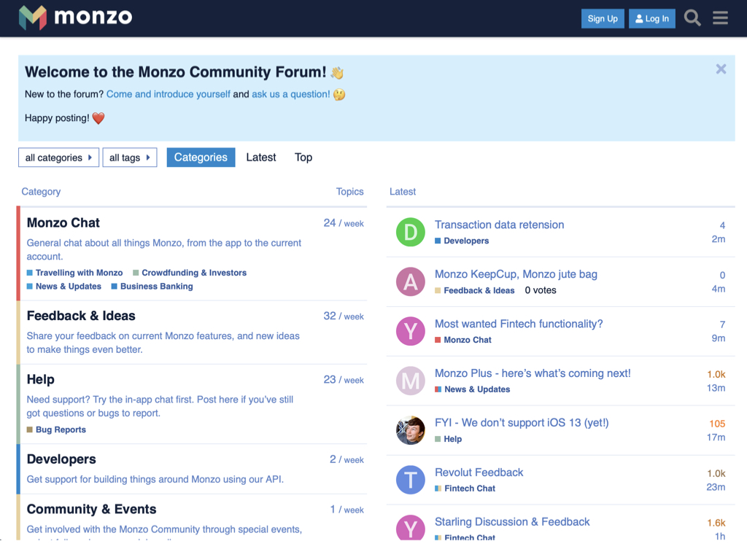Click the Log In button
This screenshot has height=560, width=747.
point(651,17)
